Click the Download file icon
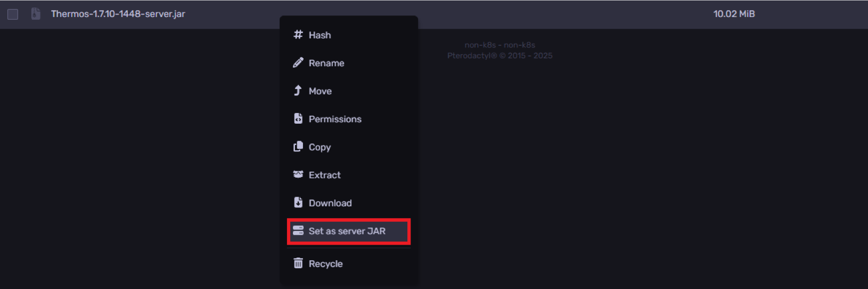 coord(298,203)
